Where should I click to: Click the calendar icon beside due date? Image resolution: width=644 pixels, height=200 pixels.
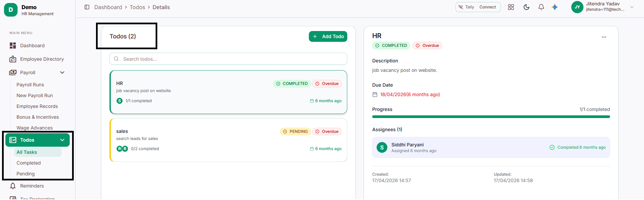click(x=375, y=95)
